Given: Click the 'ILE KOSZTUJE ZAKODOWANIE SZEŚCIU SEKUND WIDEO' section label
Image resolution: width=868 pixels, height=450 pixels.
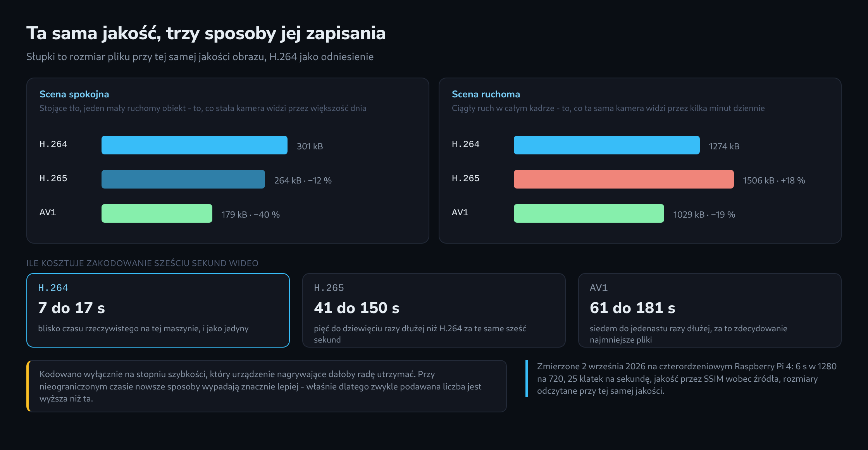Looking at the screenshot, I should [142, 263].
